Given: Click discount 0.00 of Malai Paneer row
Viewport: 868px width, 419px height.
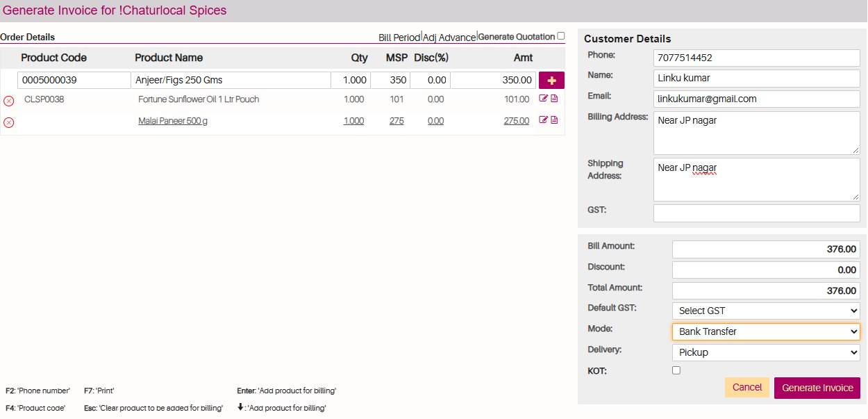Looking at the screenshot, I should pyautogui.click(x=435, y=121).
